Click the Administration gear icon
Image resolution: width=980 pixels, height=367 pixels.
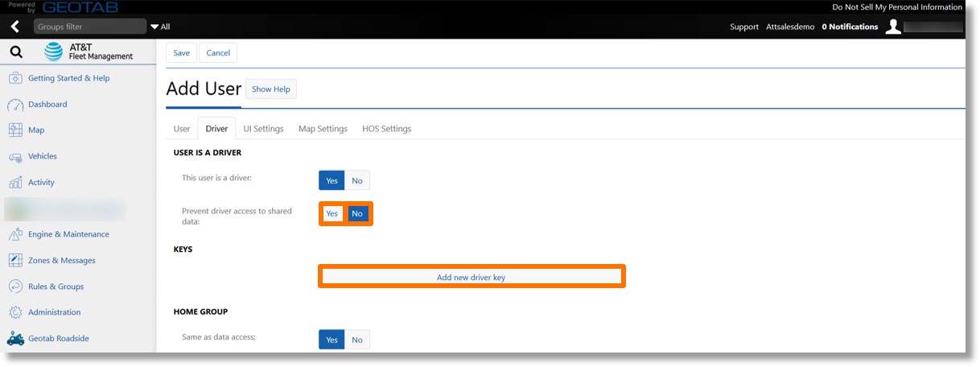coord(14,312)
